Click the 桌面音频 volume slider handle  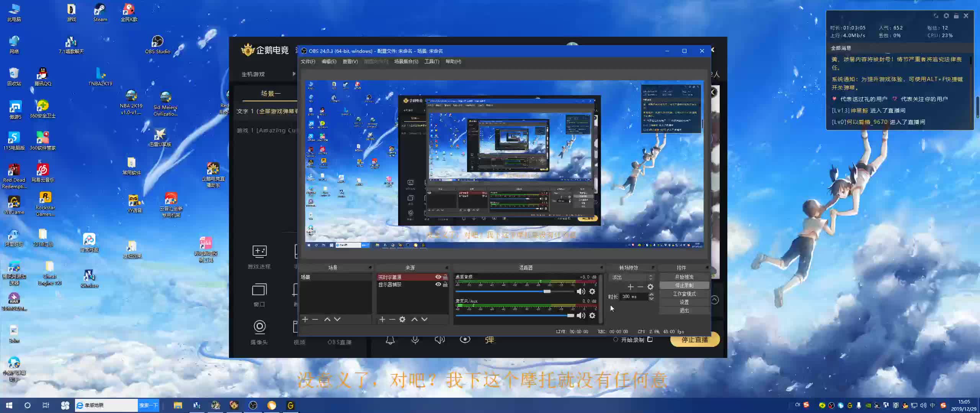547,291
